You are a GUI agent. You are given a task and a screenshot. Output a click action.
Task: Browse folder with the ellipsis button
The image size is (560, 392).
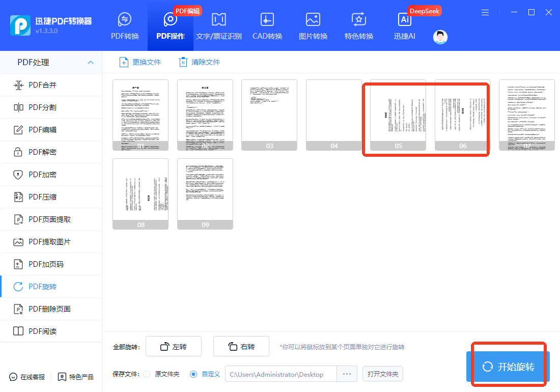tap(347, 374)
